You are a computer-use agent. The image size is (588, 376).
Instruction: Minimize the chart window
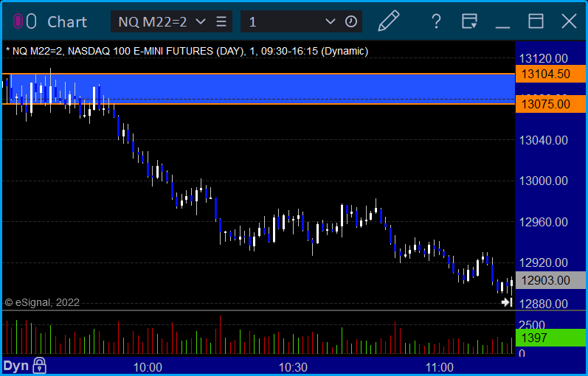pos(502,28)
